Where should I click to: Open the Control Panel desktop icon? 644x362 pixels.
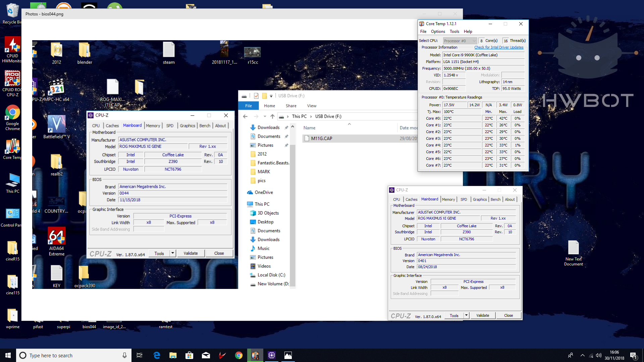12,217
